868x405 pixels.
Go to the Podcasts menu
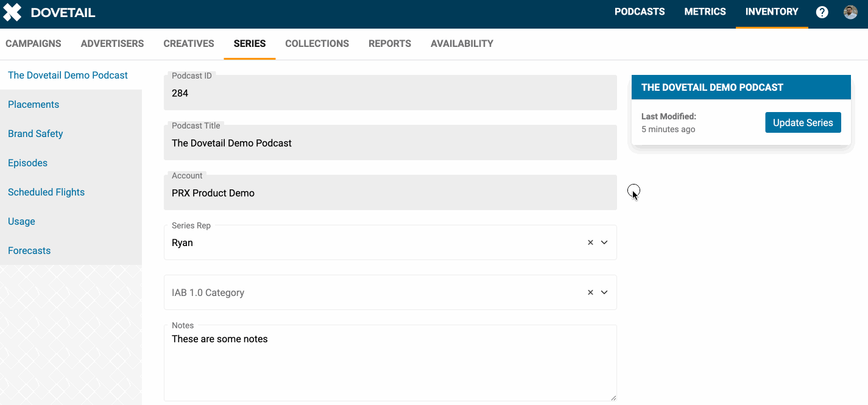click(x=640, y=12)
